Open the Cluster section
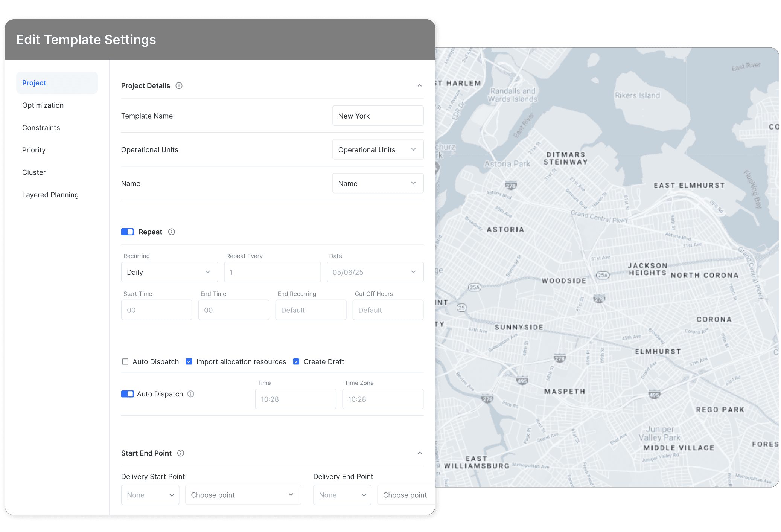 coord(34,172)
